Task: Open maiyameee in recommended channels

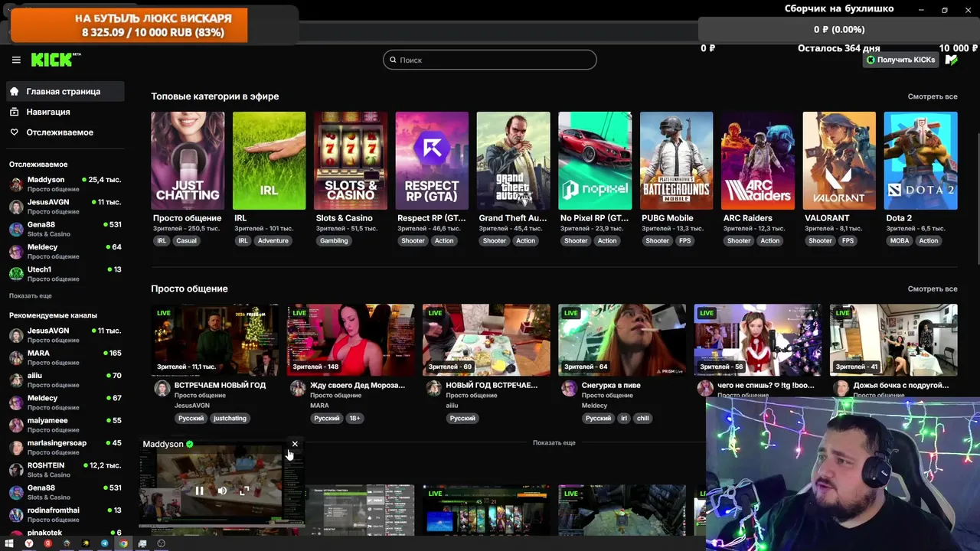Action: pyautogui.click(x=64, y=425)
